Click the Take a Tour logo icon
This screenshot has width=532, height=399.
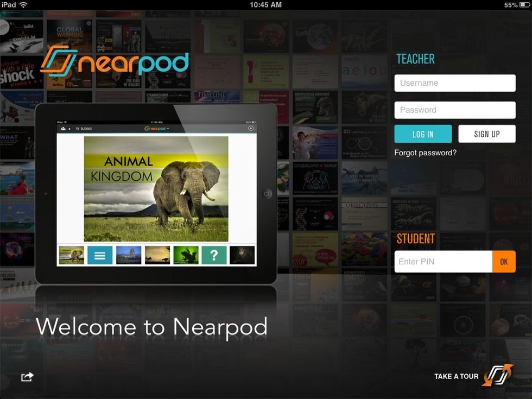point(497,376)
